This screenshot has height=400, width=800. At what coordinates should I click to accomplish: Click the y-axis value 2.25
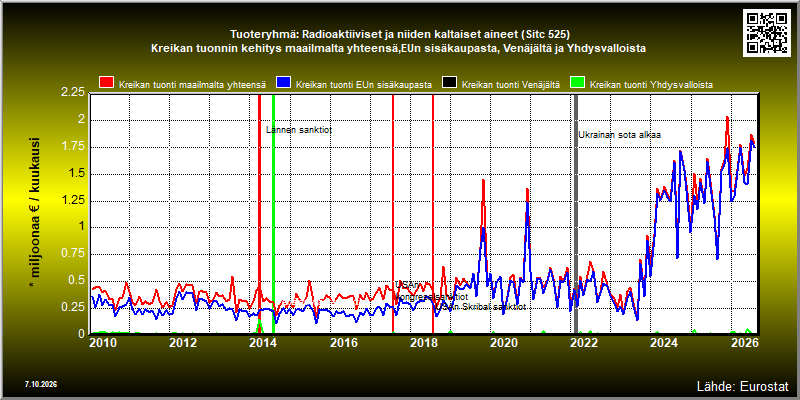73,92
